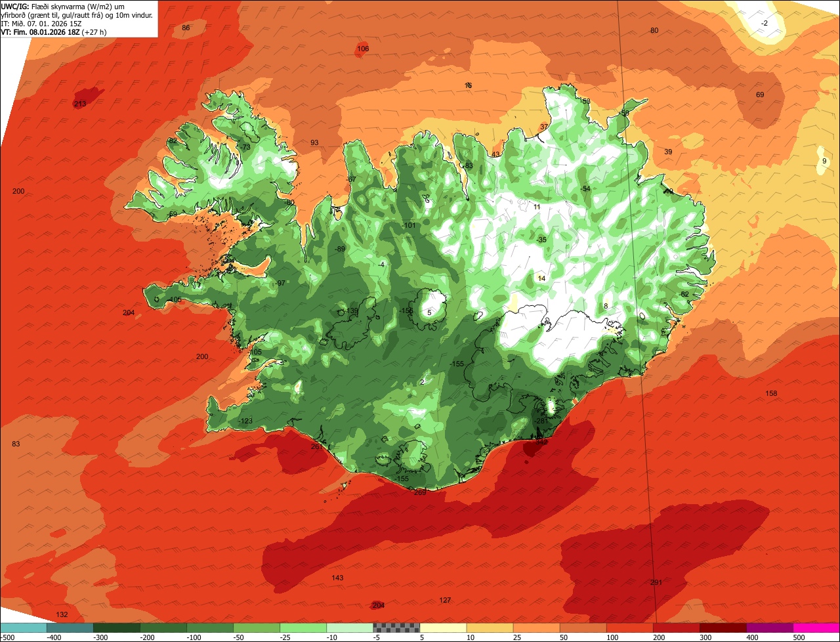Click the 'VT: Fim. 08.01.2026 18Z (+27 h)' line
The image size is (840, 642).
click(x=54, y=32)
